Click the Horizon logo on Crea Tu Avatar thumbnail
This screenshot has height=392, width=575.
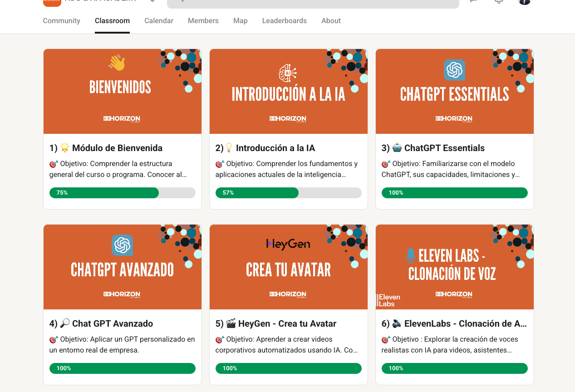[288, 294]
